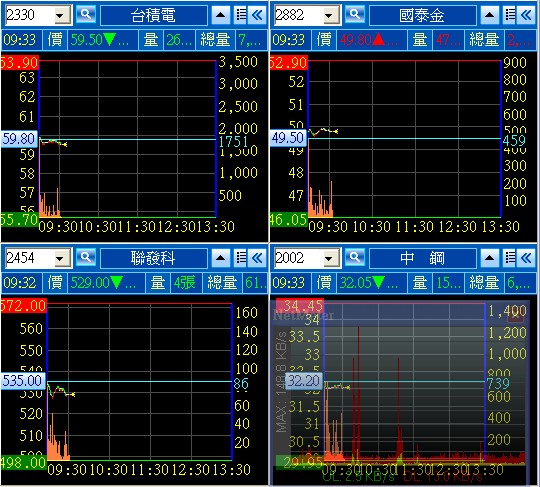Click the search icon beside code 2882
The image size is (540, 487).
(355, 15)
